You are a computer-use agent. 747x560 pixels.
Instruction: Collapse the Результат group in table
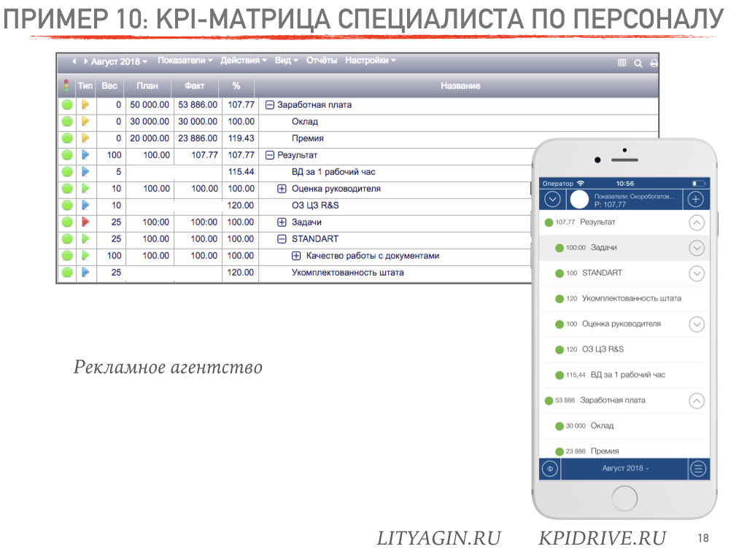click(x=270, y=155)
